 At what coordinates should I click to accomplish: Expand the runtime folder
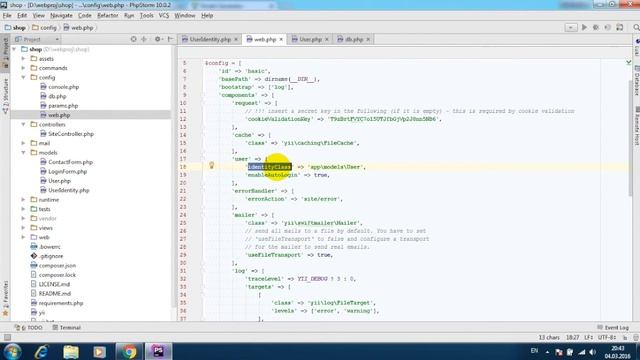coord(23,200)
